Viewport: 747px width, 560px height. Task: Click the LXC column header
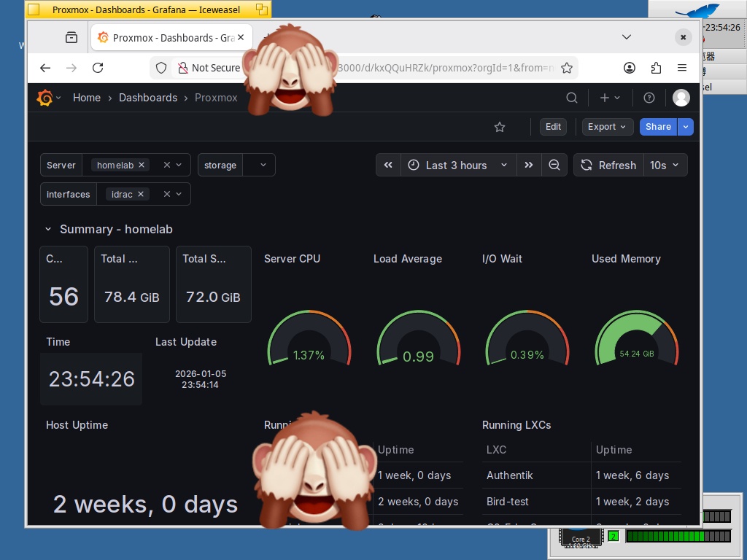tap(496, 449)
